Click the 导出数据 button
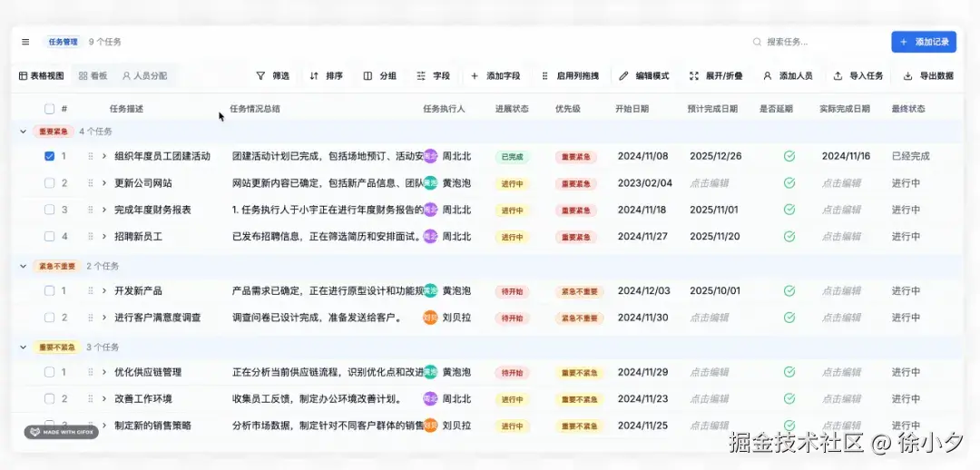 pyautogui.click(x=929, y=75)
